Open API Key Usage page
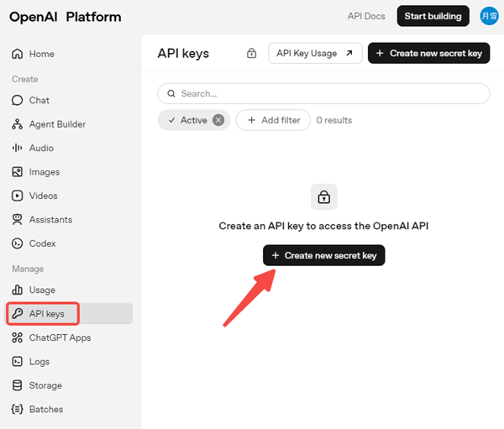Viewport: 504px width, 429px height. click(x=315, y=53)
